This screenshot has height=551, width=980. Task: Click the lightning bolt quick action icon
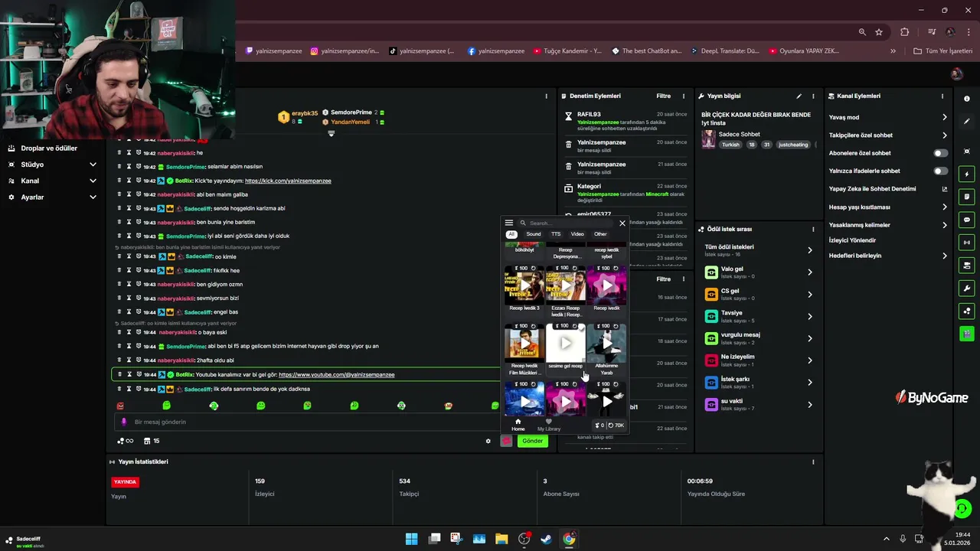(x=967, y=174)
